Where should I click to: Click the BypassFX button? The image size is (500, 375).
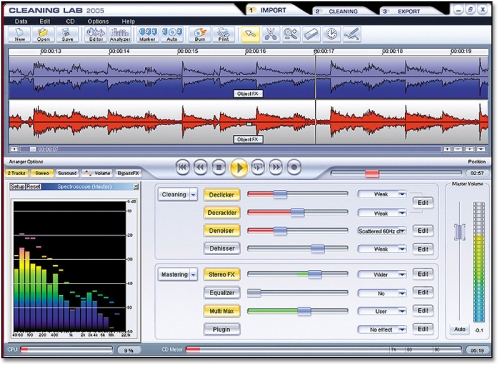[128, 173]
